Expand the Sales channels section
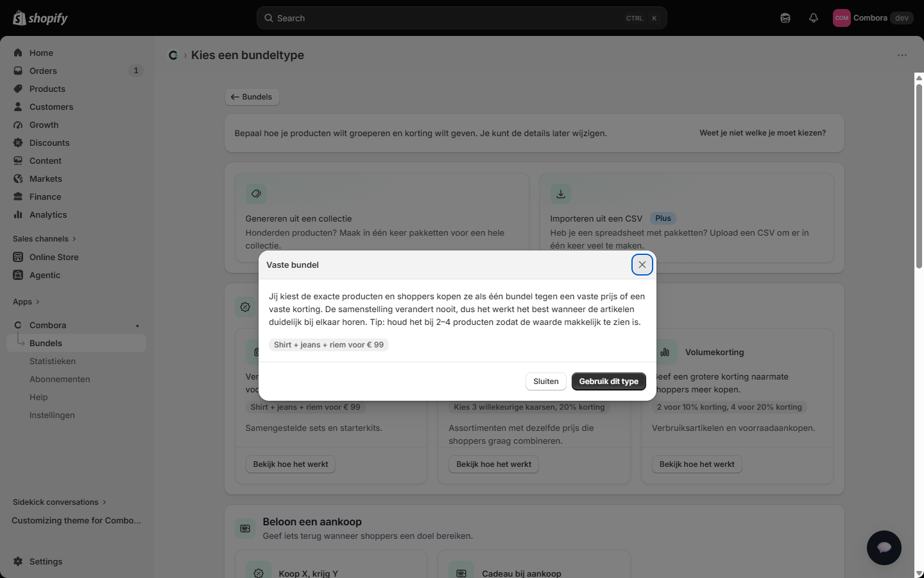 [44, 239]
